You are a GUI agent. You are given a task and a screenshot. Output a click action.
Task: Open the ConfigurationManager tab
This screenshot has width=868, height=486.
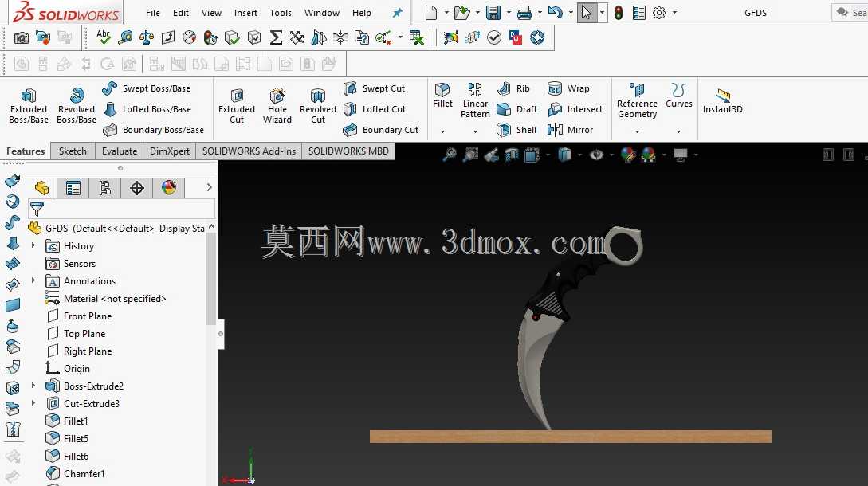coord(104,188)
